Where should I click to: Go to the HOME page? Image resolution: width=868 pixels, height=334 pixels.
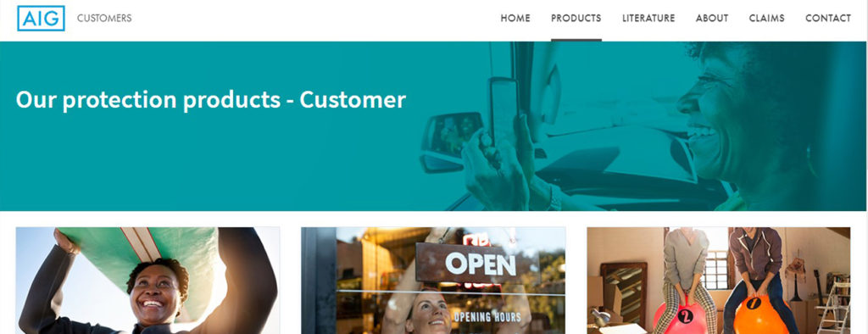(515, 19)
